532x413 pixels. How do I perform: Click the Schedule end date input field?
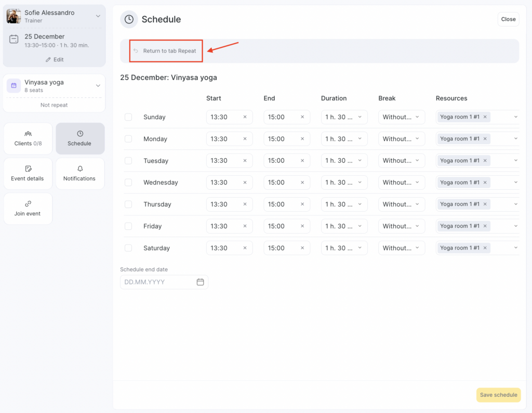pyautogui.click(x=157, y=282)
